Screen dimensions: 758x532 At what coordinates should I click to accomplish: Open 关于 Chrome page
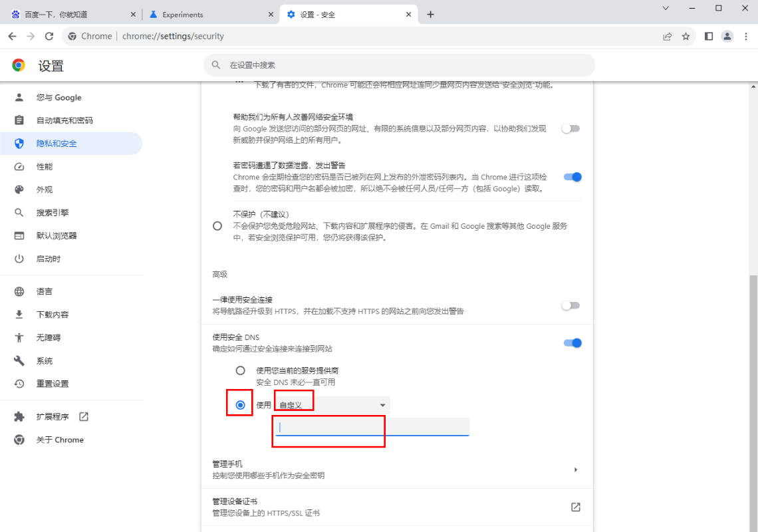click(72, 440)
